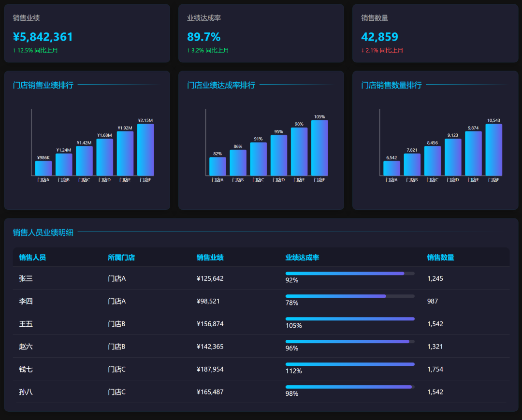Select the ¥2.15M sales bar
The height and width of the screenshot is (420, 522).
click(145, 150)
